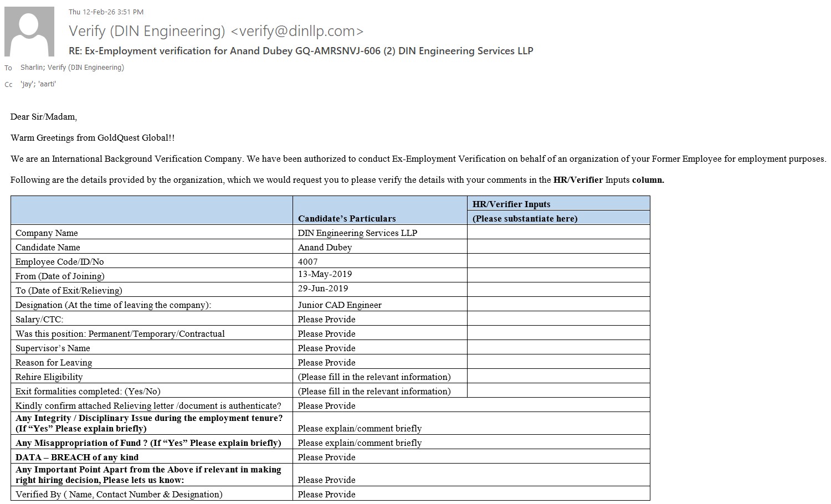This screenshot has height=504, width=831.
Task: Open 'Verify (DIN Engineering)' recipient in the To line
Action: click(86, 68)
